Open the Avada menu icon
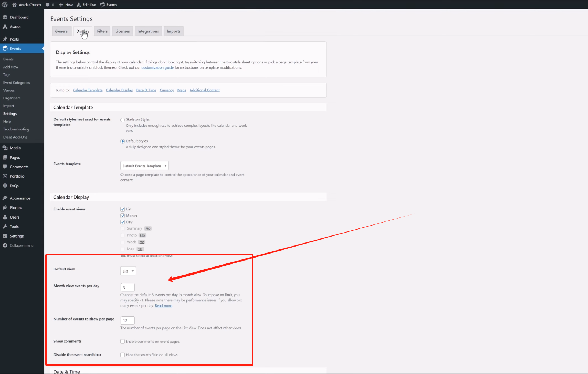This screenshot has height=374, width=588. 5,27
